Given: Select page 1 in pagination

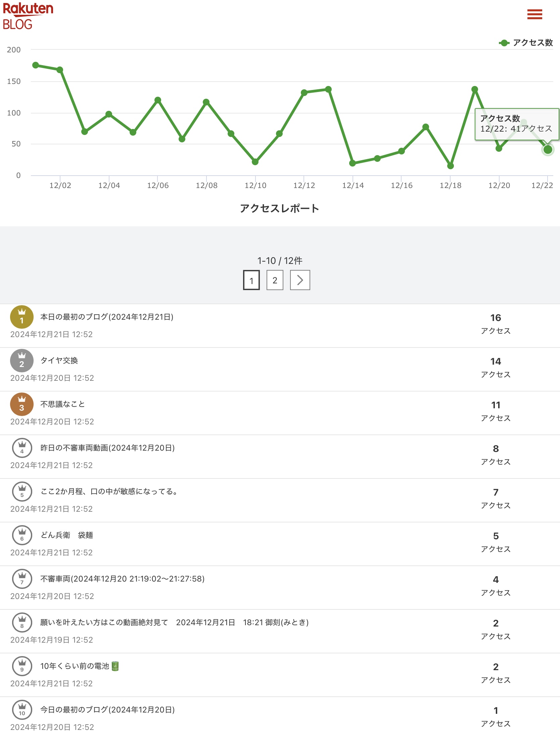Looking at the screenshot, I should [251, 280].
